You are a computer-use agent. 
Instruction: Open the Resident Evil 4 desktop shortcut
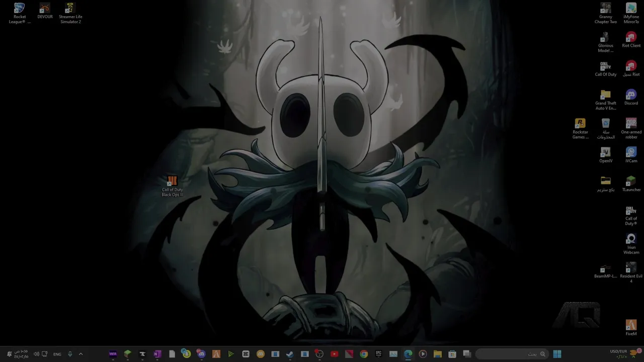(x=631, y=273)
